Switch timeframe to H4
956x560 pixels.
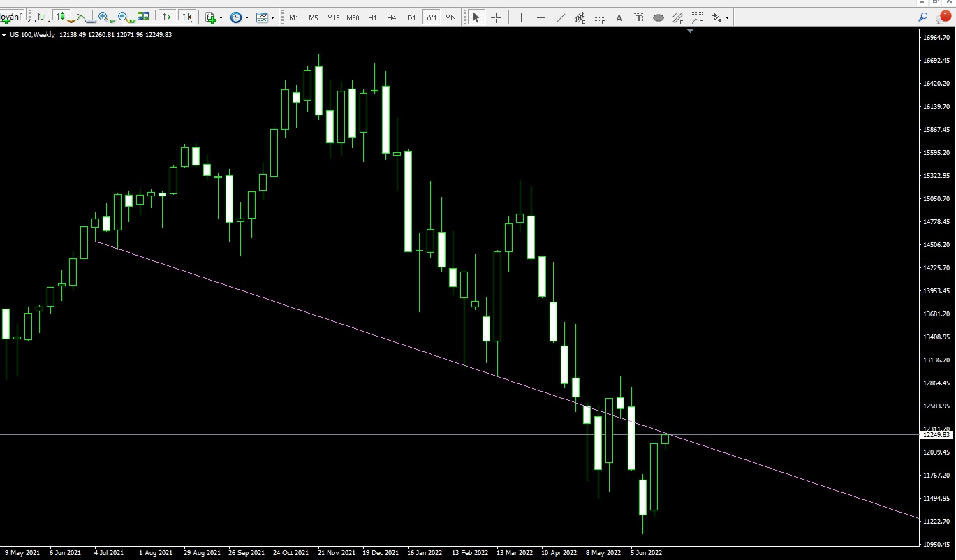tap(392, 17)
